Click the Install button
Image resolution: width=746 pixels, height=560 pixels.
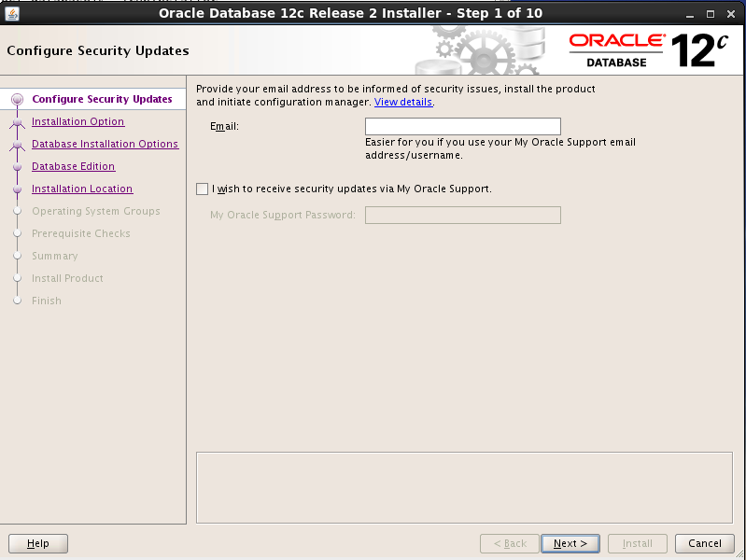638,543
